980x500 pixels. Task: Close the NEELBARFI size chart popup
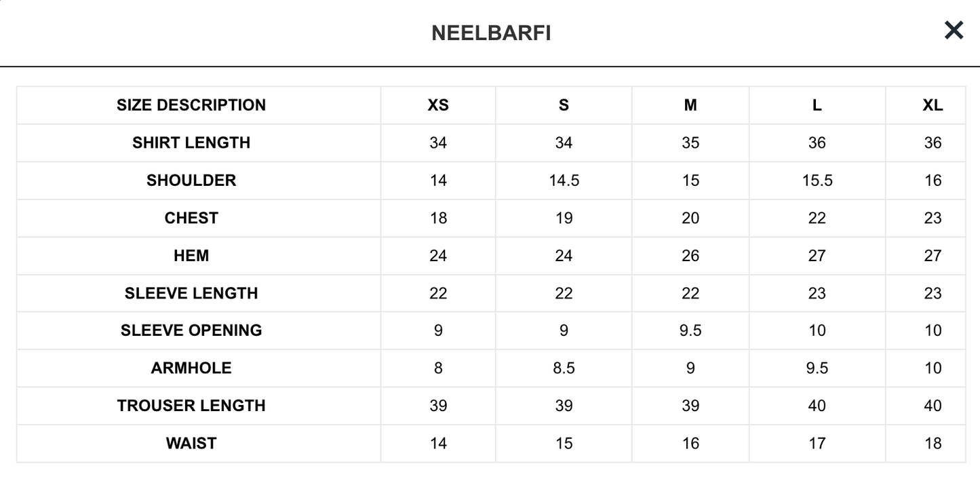click(954, 31)
